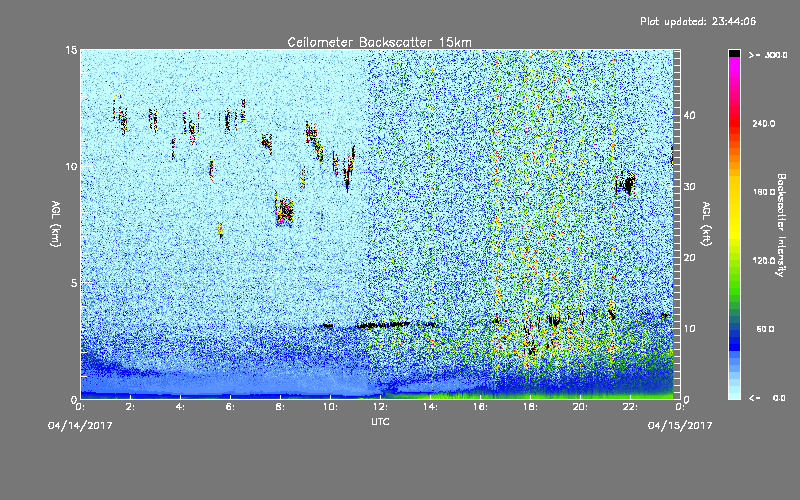
Task: Click the 15 tick on km axis
Action: (71, 50)
